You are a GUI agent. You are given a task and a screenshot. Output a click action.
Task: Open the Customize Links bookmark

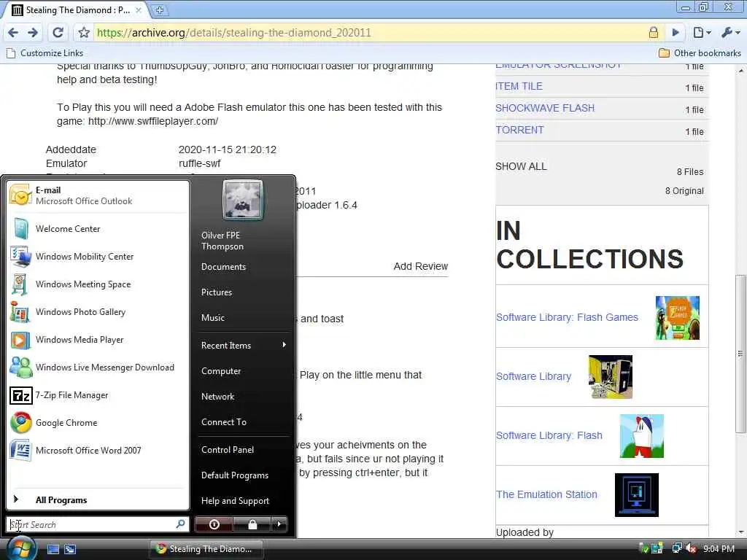(45, 52)
